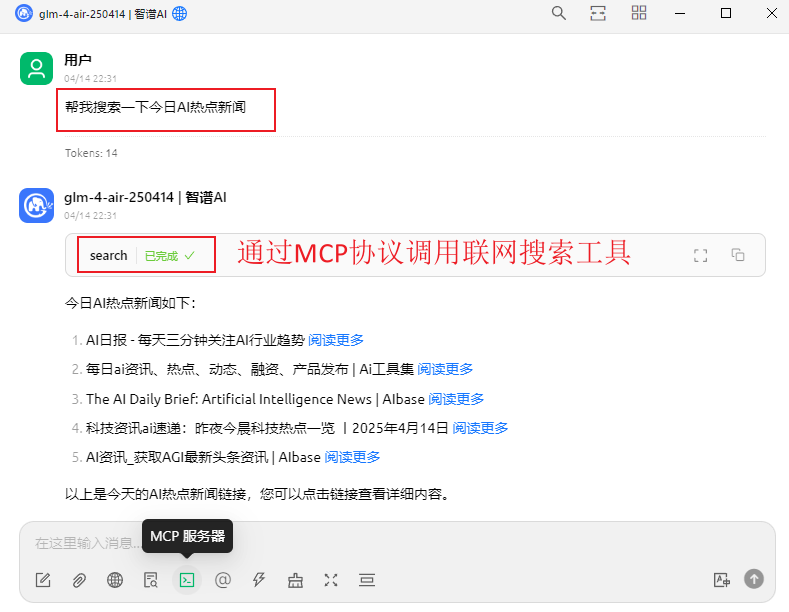Copy the search tool call result
789x612 pixels.
[738, 255]
